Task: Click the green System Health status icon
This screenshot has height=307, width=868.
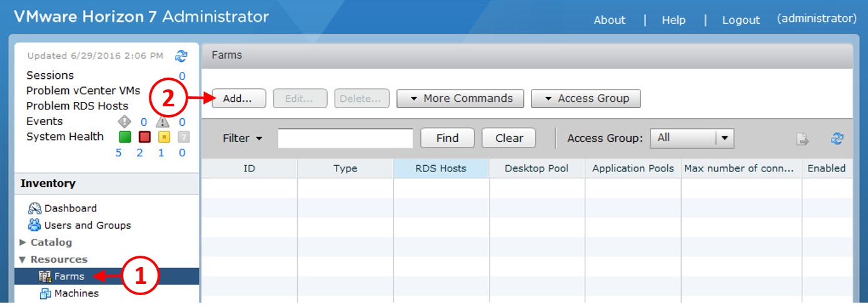Action: [124, 137]
